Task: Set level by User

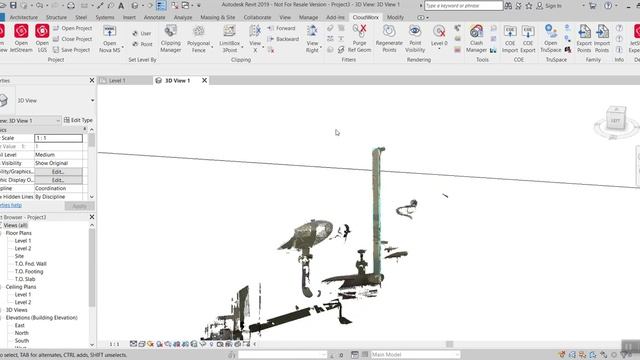Action: [142, 33]
